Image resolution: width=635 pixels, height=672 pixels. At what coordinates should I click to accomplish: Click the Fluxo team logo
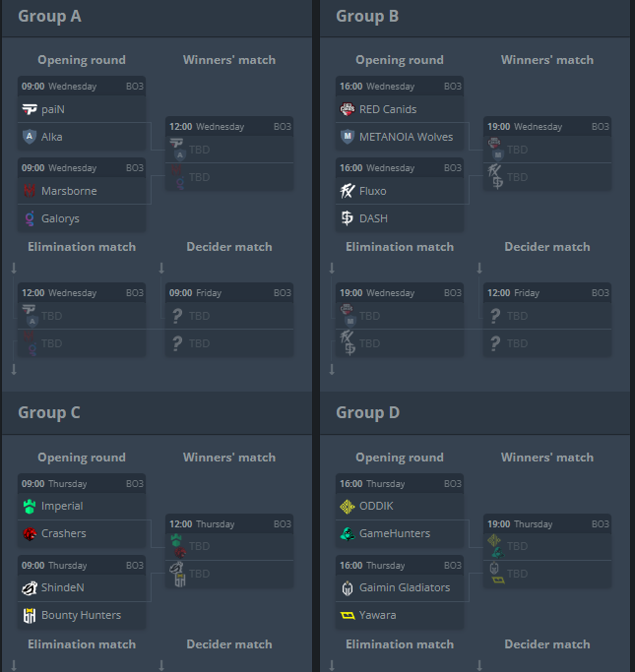click(x=348, y=191)
